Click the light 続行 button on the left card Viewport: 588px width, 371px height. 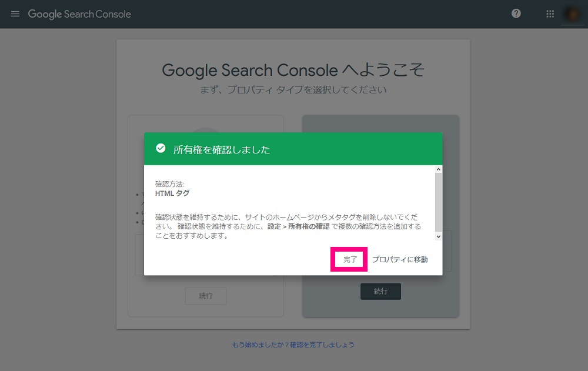205,296
